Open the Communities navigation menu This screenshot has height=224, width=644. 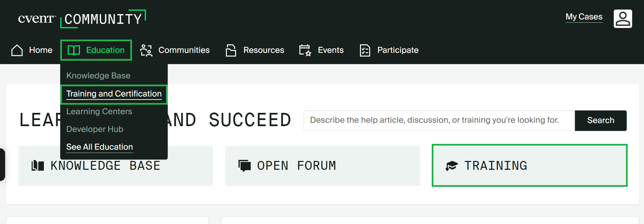pyautogui.click(x=175, y=50)
